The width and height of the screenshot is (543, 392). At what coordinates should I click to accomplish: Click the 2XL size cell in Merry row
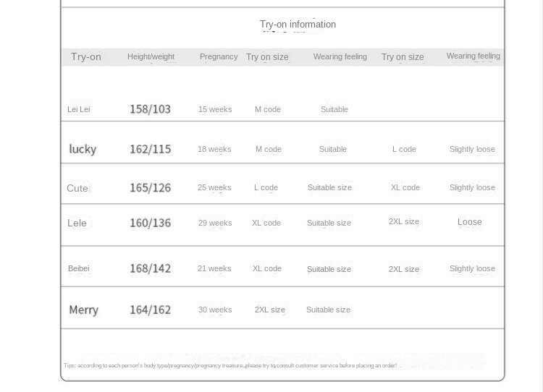tap(269, 310)
